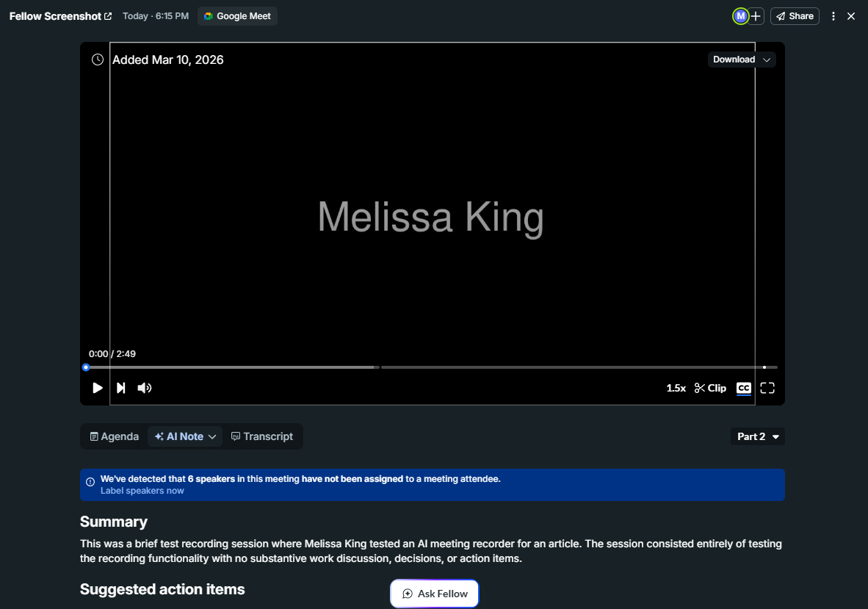Screen dimensions: 868x609
Task: Click the clock icon beside Added date
Action: click(x=98, y=60)
